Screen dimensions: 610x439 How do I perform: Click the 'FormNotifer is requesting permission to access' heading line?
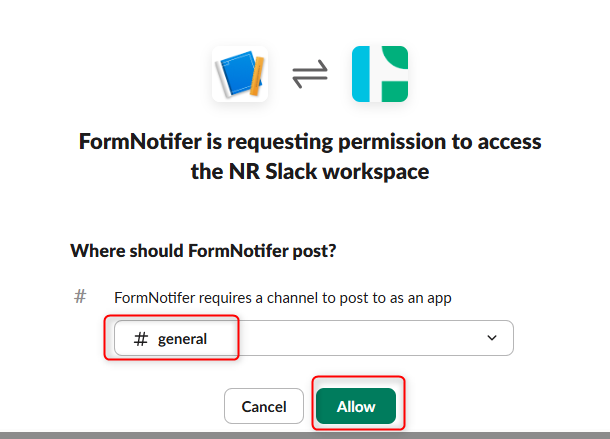310,141
